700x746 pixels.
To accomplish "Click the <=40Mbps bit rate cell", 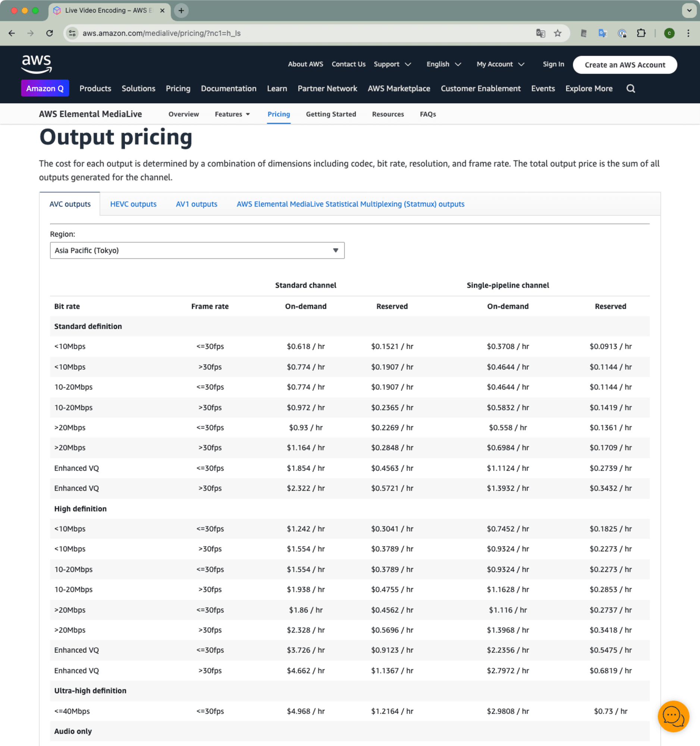I will click(x=72, y=711).
